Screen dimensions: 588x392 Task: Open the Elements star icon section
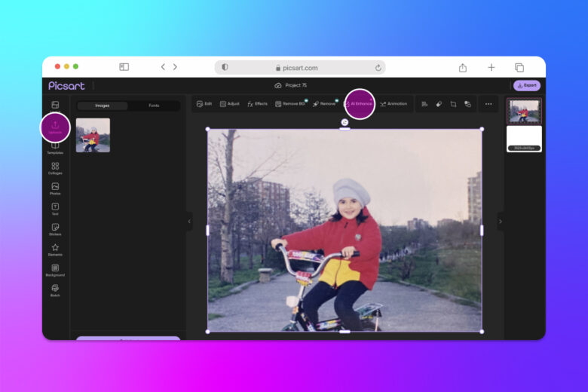[x=55, y=250]
